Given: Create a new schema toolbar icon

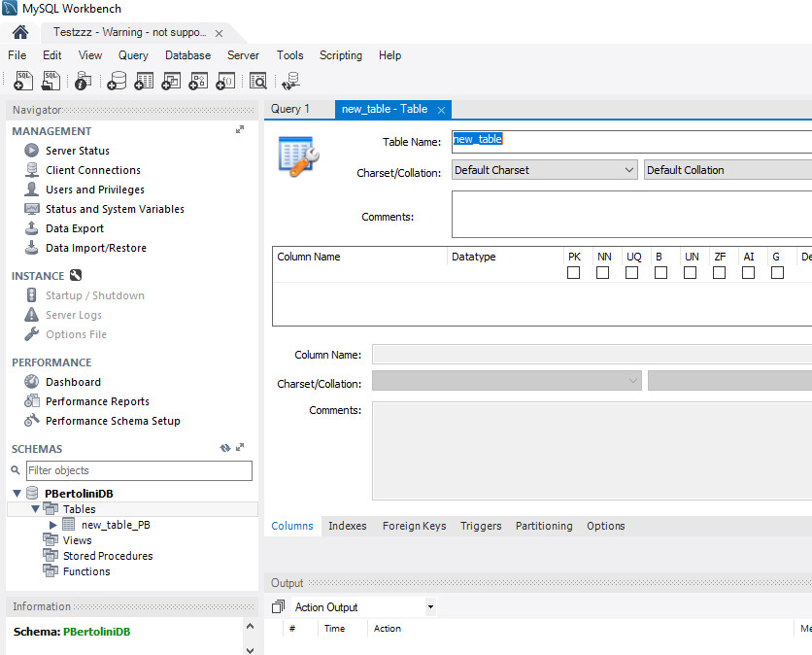Looking at the screenshot, I should pyautogui.click(x=117, y=81).
